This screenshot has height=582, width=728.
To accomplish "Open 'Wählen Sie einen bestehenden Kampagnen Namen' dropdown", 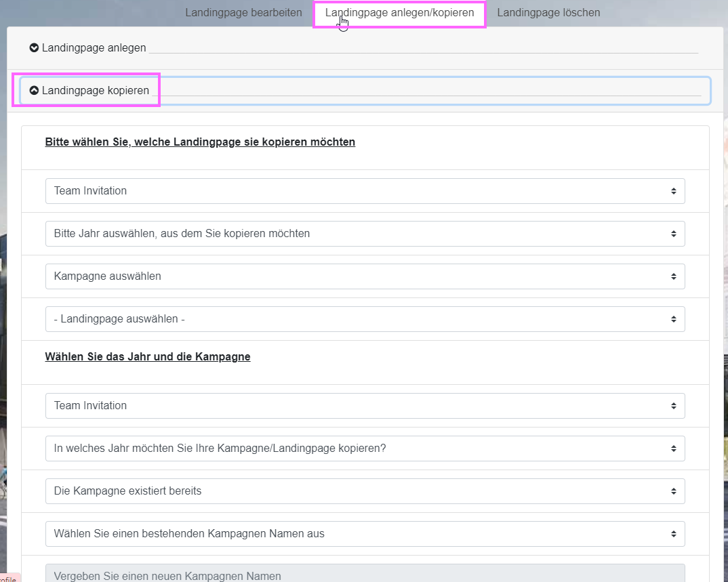I will (365, 534).
